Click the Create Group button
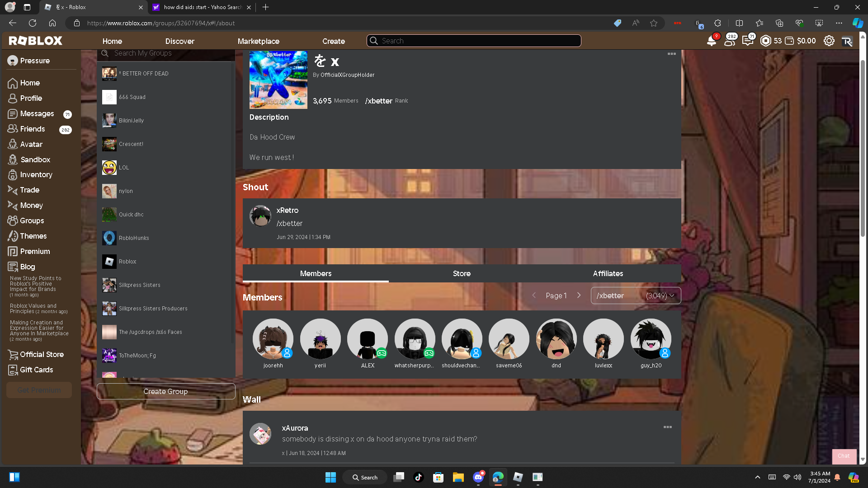 tap(166, 391)
